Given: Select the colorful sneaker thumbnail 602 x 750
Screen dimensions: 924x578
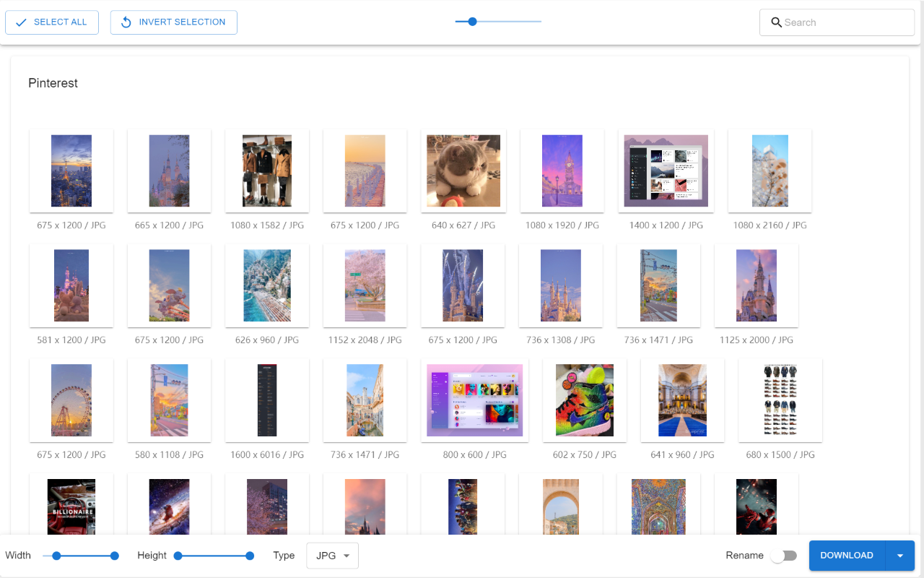Looking at the screenshot, I should (x=585, y=400).
